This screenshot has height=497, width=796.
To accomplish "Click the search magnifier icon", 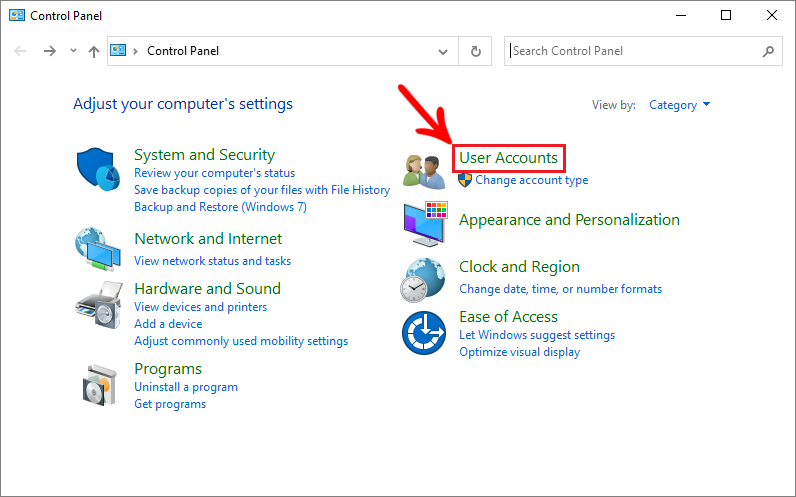I will click(768, 51).
